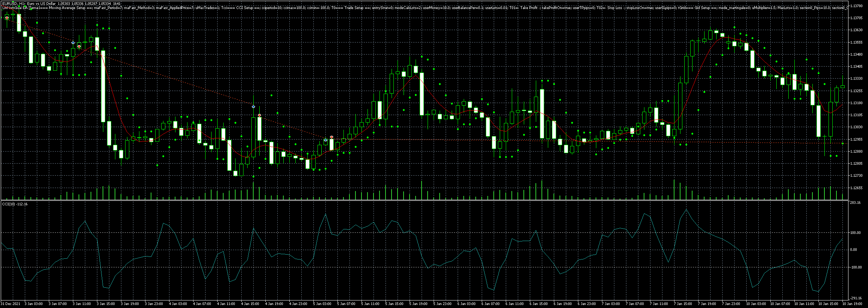Click the 6 Jan 07:00 time axis label
This screenshot has height=308, width=868.
pyautogui.click(x=490, y=303)
